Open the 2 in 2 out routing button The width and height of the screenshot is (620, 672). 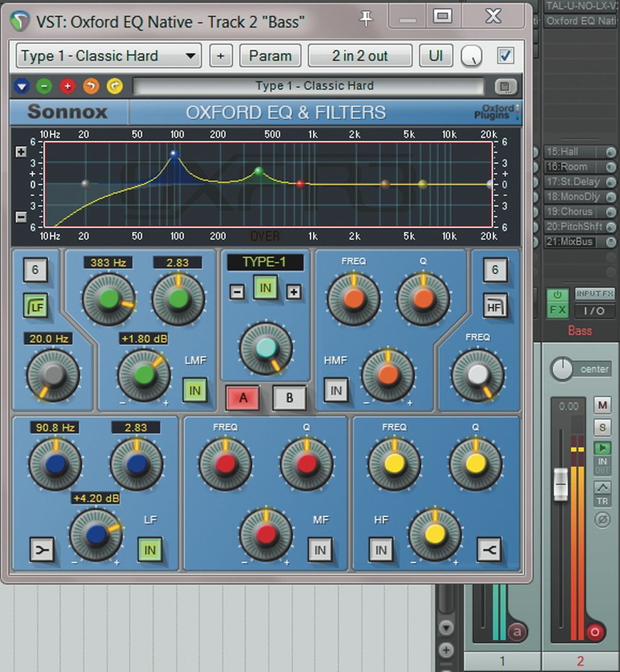coord(360,56)
